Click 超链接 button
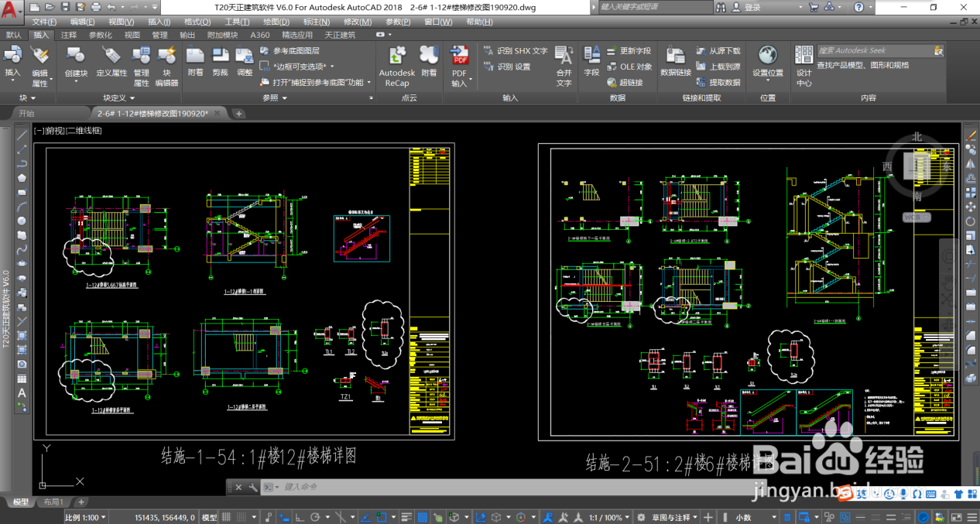Screen dimensions: 980x524 tap(625, 82)
